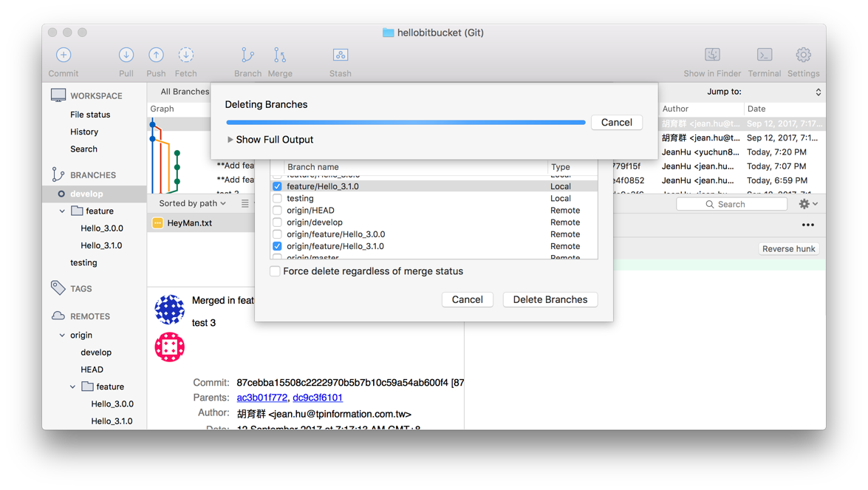Enable Force delete regardless of merge status
Image resolution: width=868 pixels, height=490 pixels.
pyautogui.click(x=275, y=271)
